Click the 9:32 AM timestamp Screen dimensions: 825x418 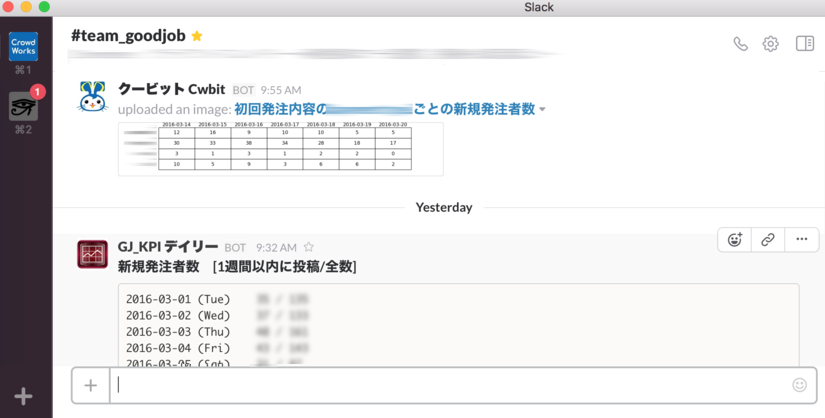point(276,247)
